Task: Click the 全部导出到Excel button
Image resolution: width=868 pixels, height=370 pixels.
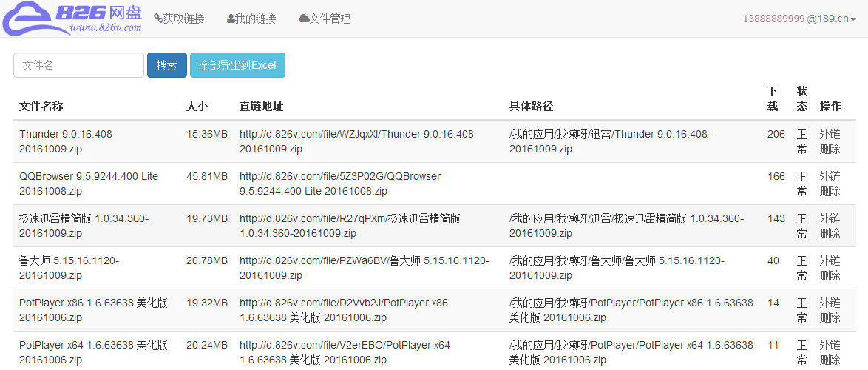Action: [237, 65]
